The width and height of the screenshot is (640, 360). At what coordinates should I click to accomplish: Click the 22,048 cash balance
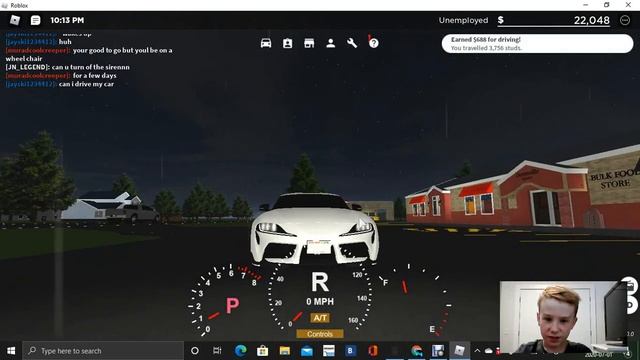(x=591, y=20)
